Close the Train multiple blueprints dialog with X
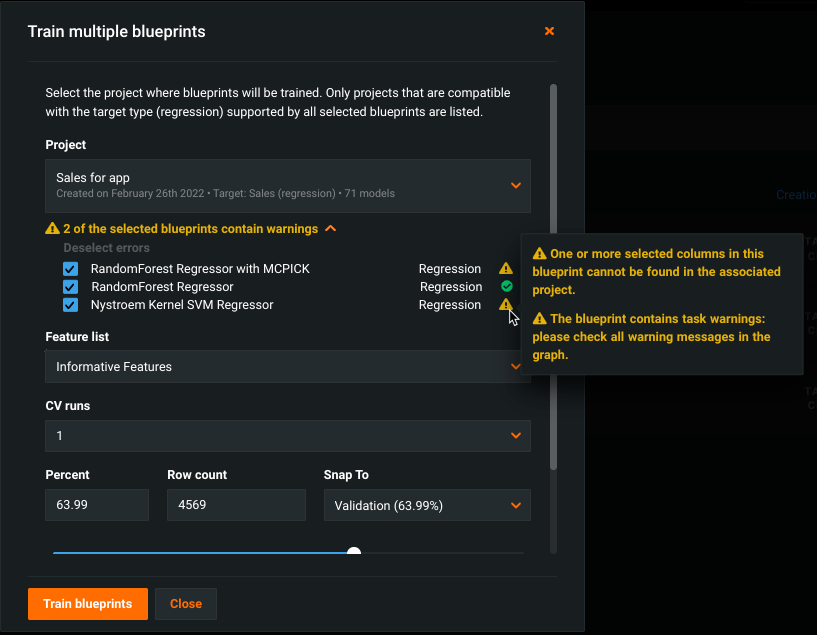The height and width of the screenshot is (635, 817). [549, 32]
